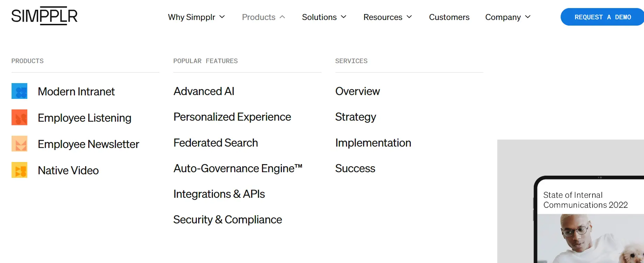The height and width of the screenshot is (263, 644).
Task: Open the Success service link
Action: click(355, 168)
